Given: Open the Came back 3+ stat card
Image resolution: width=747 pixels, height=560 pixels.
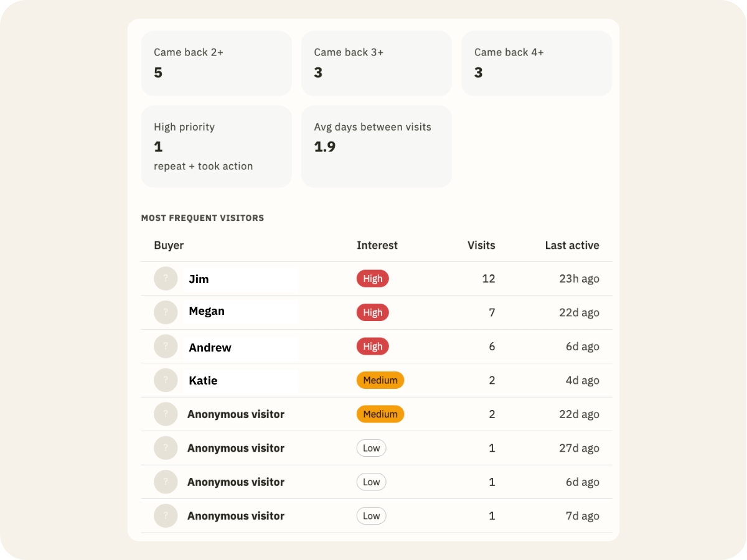Looking at the screenshot, I should pyautogui.click(x=377, y=63).
